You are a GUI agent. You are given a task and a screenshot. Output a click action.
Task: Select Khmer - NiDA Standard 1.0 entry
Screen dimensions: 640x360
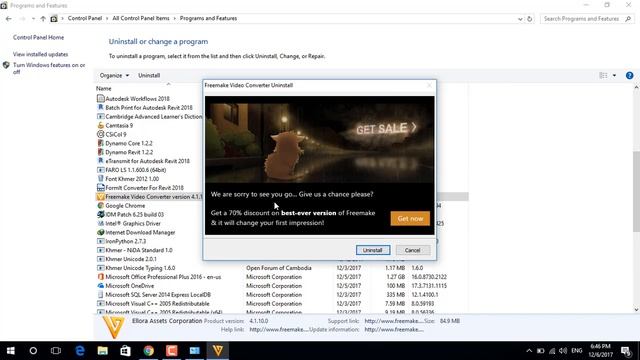139,250
